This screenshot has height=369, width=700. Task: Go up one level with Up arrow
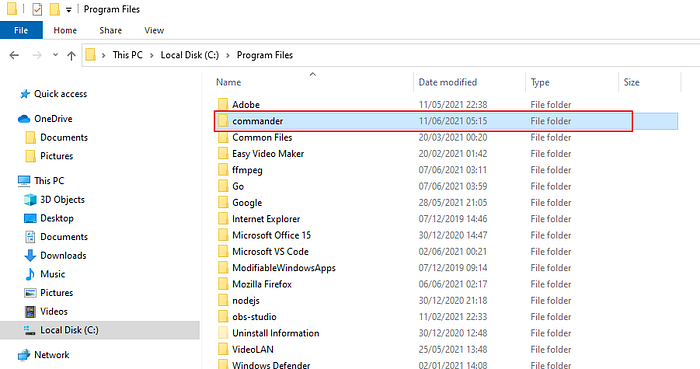pyautogui.click(x=71, y=55)
